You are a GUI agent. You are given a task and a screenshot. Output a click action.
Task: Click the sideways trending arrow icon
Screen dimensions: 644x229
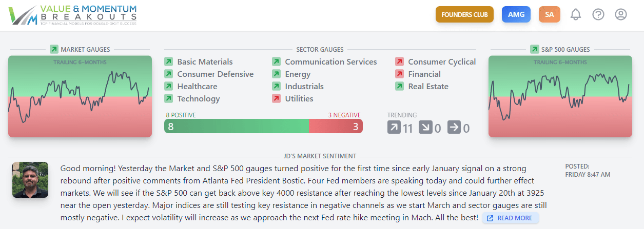(x=454, y=127)
